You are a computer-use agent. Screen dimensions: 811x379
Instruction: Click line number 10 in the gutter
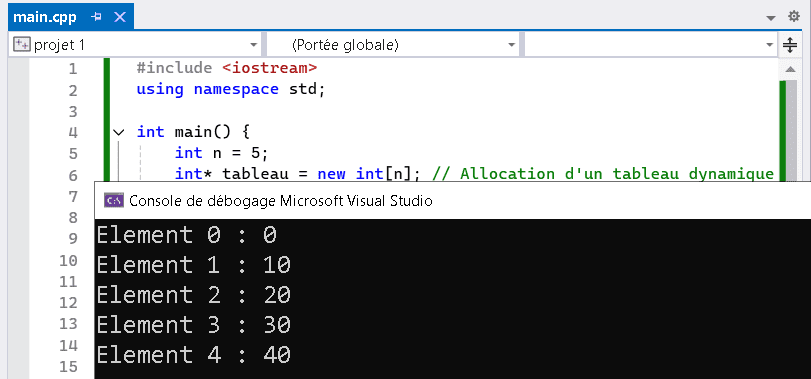[68, 260]
